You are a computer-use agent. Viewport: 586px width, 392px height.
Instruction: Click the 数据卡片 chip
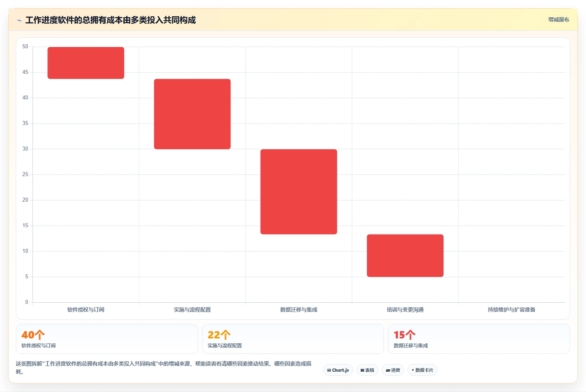coord(422,370)
